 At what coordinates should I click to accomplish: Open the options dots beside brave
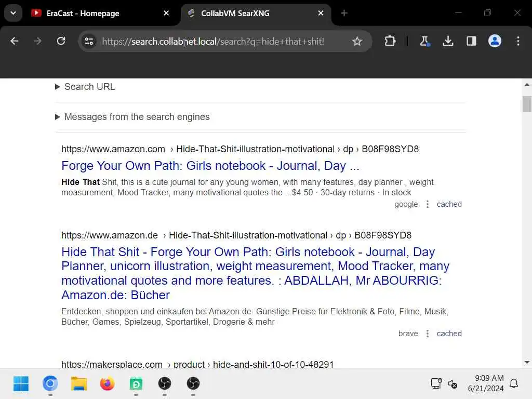428,334
